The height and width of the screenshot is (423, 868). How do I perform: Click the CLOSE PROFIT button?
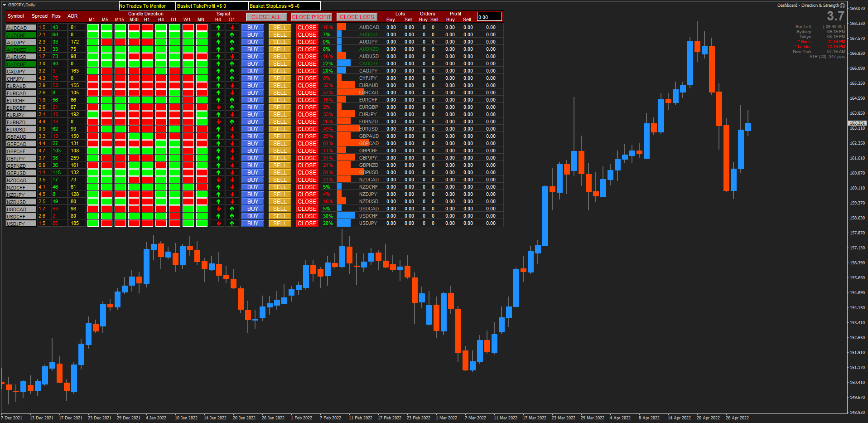click(312, 17)
